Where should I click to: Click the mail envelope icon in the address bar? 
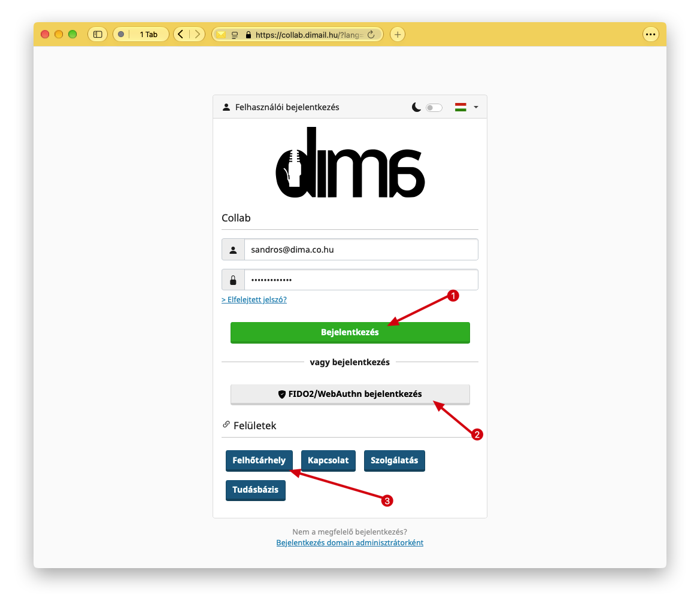[221, 34]
